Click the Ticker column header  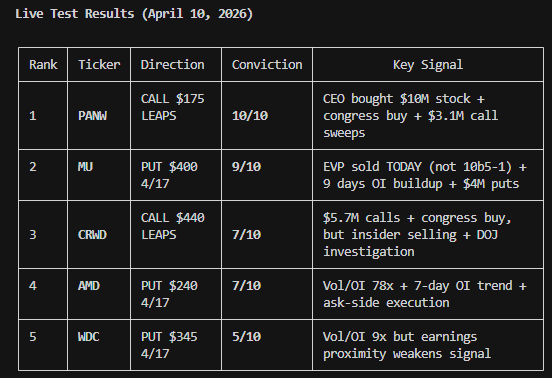pyautogui.click(x=99, y=65)
